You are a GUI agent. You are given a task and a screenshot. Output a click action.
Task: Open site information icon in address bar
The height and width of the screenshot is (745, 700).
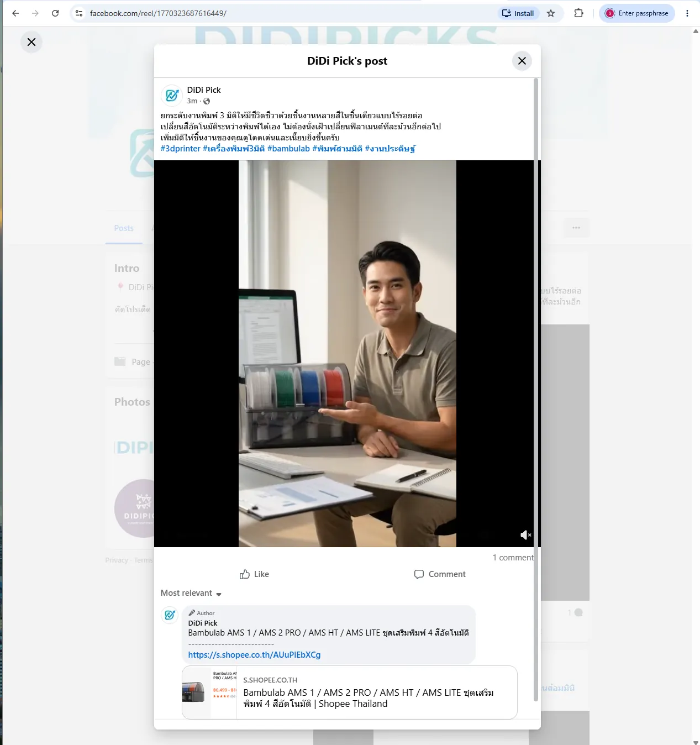(x=79, y=13)
